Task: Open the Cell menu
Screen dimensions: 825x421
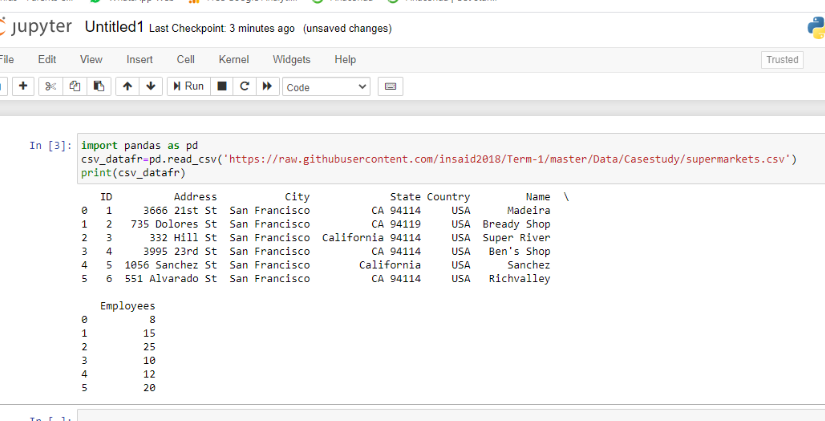Action: (186, 59)
